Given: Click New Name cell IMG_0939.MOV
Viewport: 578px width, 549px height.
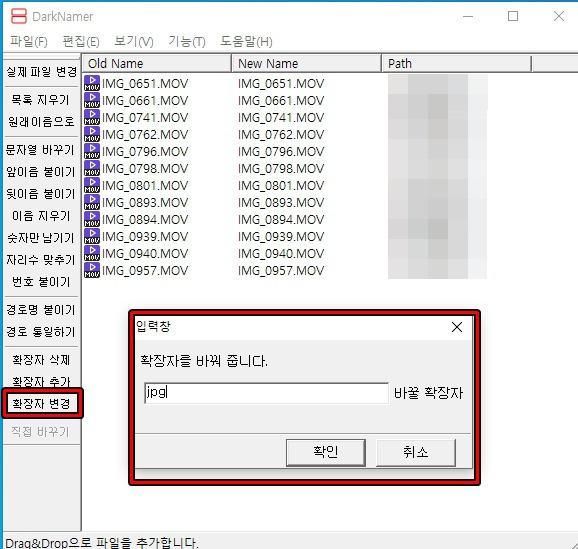Looking at the screenshot, I should tap(281, 236).
